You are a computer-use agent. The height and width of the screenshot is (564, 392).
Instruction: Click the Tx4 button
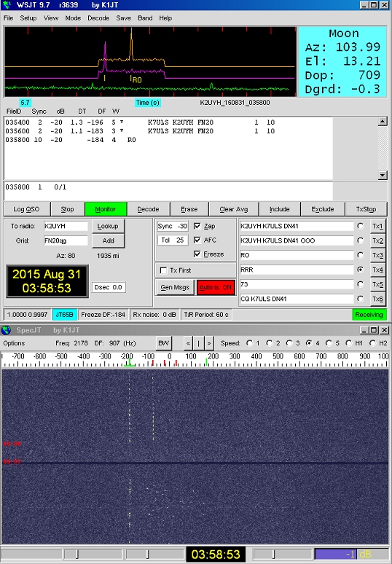(x=377, y=270)
